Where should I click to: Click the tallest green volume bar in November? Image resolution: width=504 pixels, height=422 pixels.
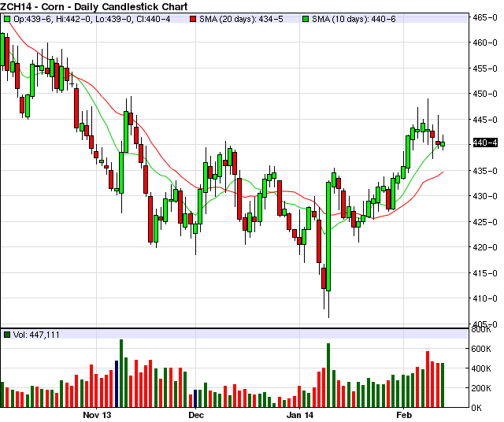click(x=121, y=373)
